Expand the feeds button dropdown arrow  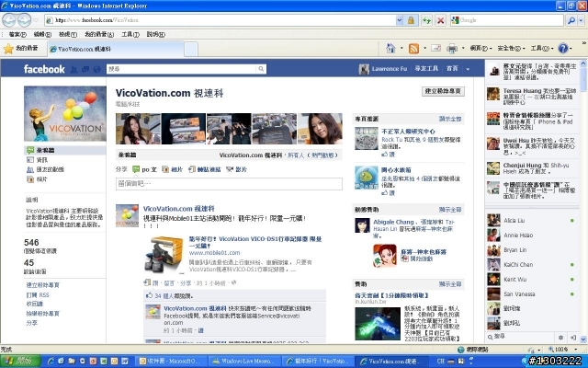424,48
